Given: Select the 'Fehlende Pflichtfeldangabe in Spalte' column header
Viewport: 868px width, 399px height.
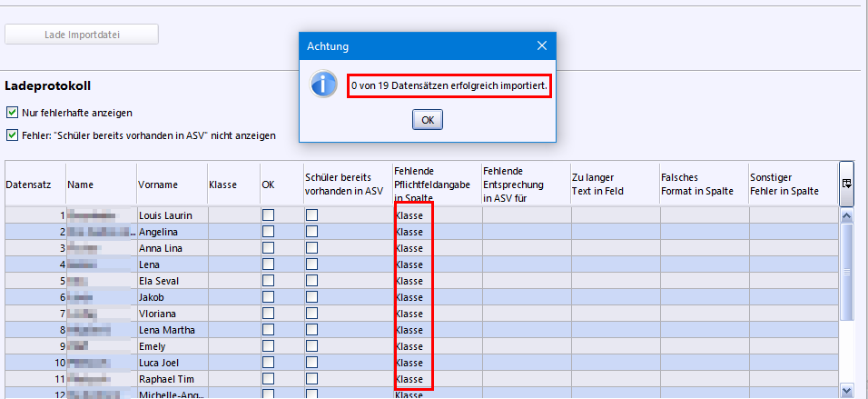Looking at the screenshot, I should 436,184.
